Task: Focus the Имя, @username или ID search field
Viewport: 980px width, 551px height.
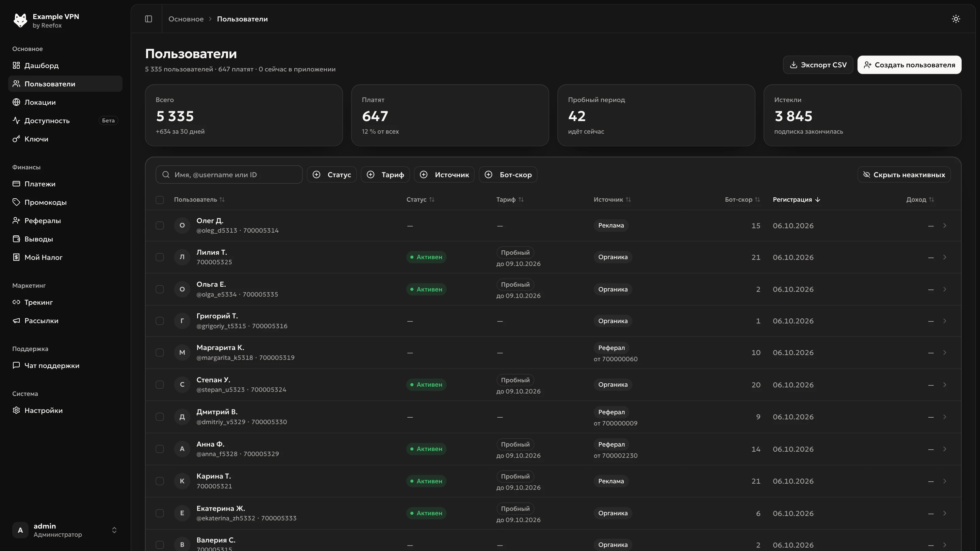Action: click(229, 174)
